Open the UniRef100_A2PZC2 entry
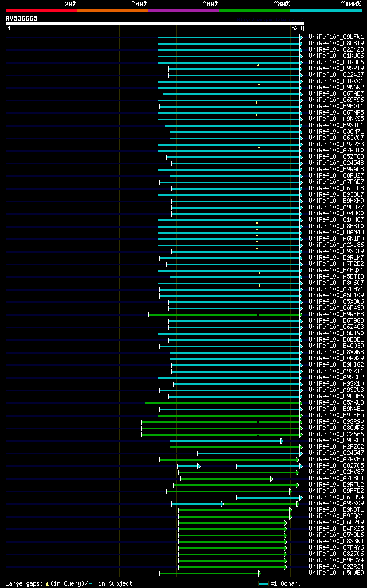 (336, 446)
